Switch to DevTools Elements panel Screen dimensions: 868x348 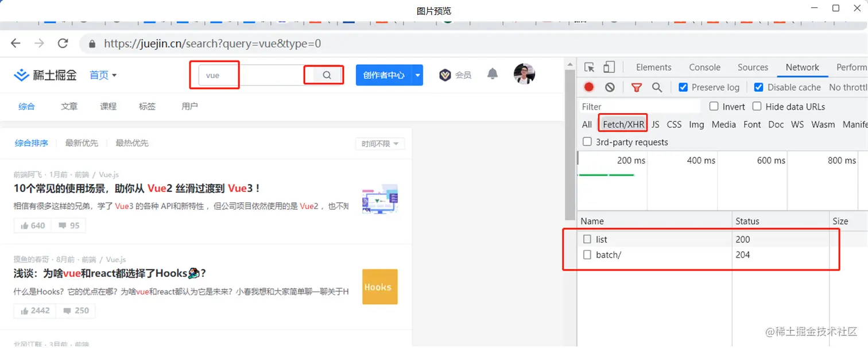654,67
